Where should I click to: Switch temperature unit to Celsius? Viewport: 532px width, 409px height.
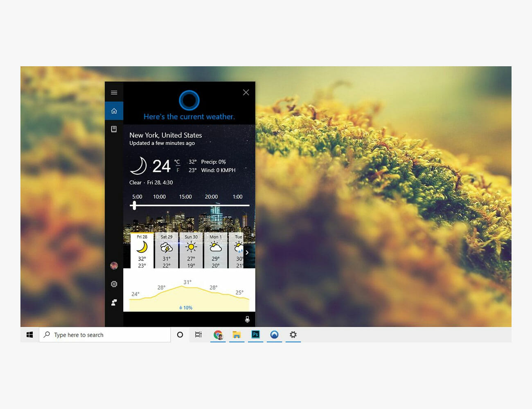point(177,162)
